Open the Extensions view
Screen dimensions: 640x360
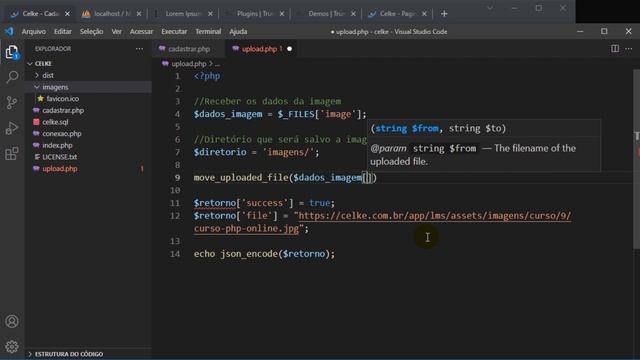pos(12,153)
